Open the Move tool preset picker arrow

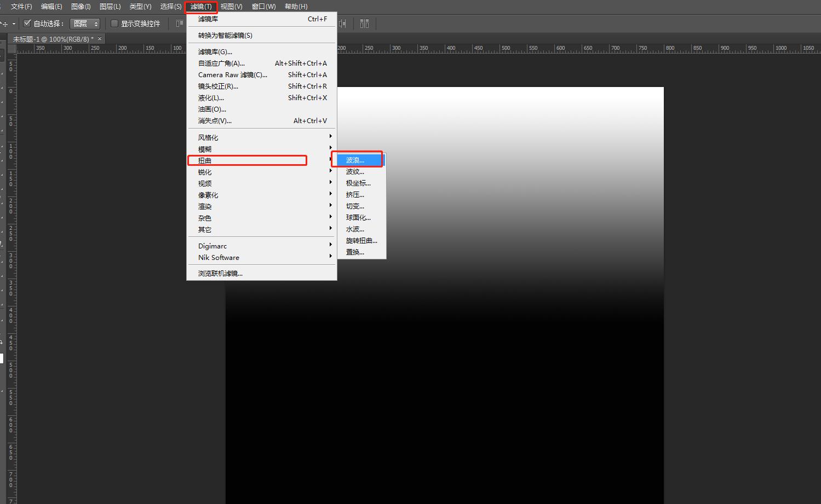pyautogui.click(x=14, y=24)
